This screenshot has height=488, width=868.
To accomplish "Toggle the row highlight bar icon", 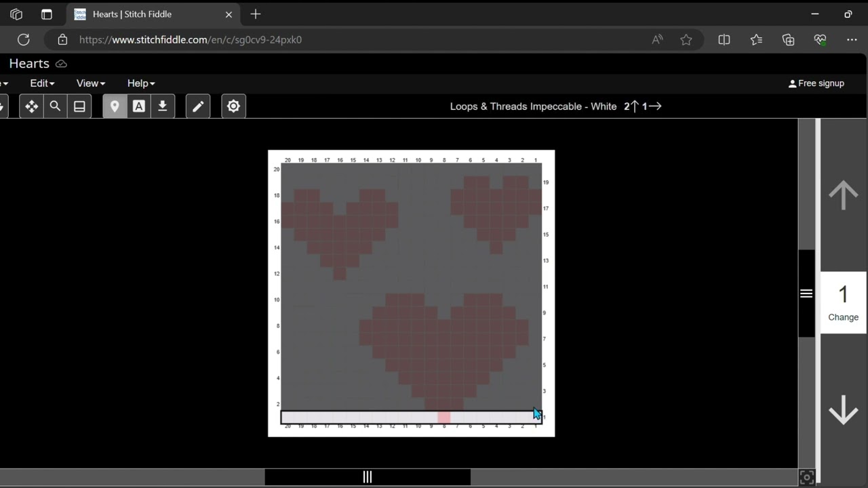I will pyautogui.click(x=79, y=106).
